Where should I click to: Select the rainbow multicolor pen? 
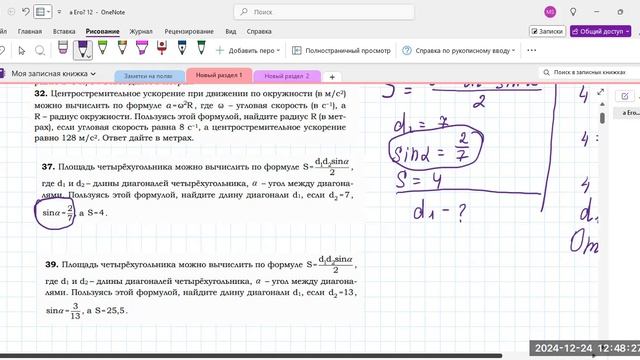(122, 48)
